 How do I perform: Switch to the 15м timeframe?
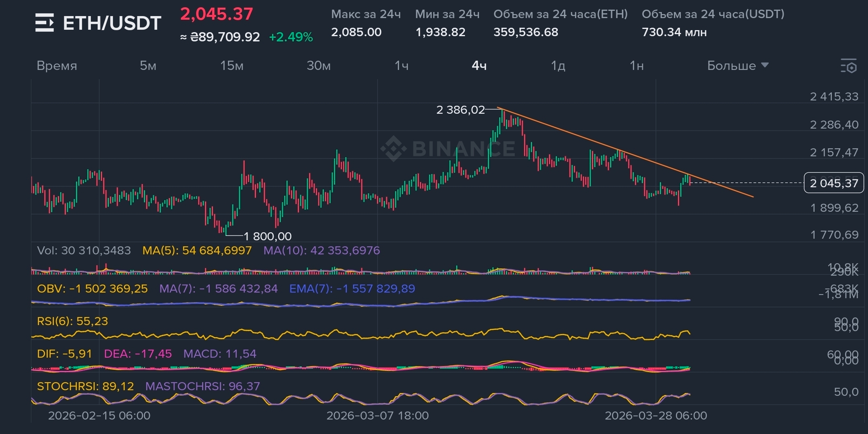click(x=232, y=66)
